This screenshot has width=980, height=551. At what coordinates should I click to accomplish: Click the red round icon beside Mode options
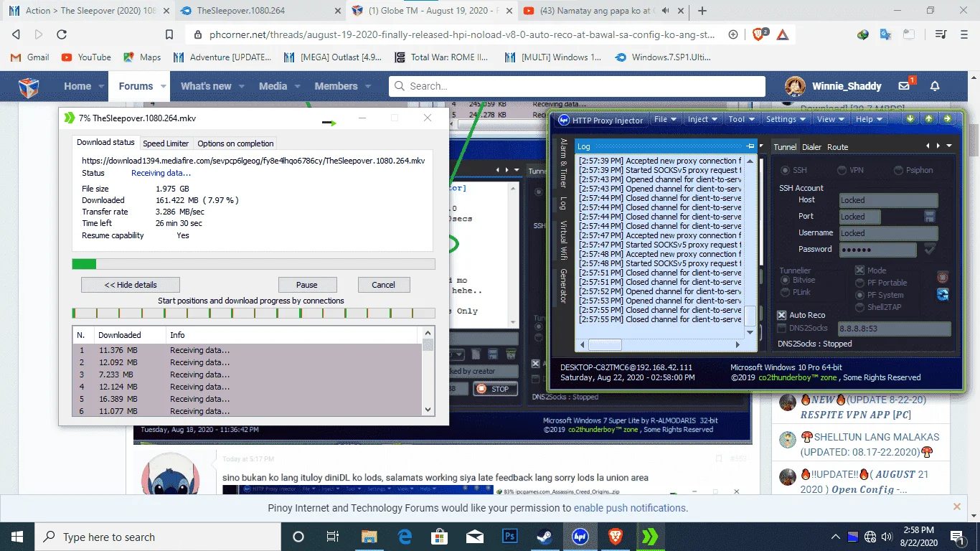pos(943,277)
